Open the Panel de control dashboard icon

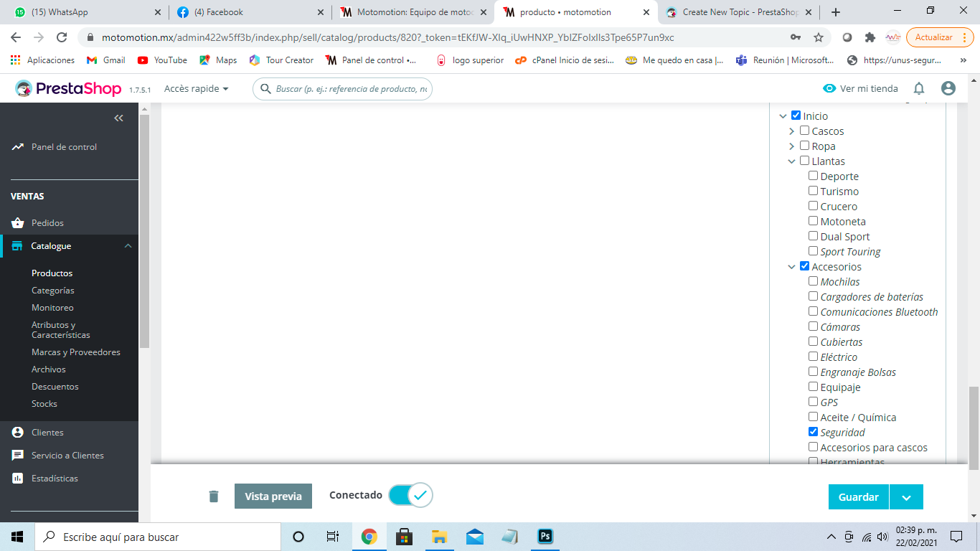(18, 147)
